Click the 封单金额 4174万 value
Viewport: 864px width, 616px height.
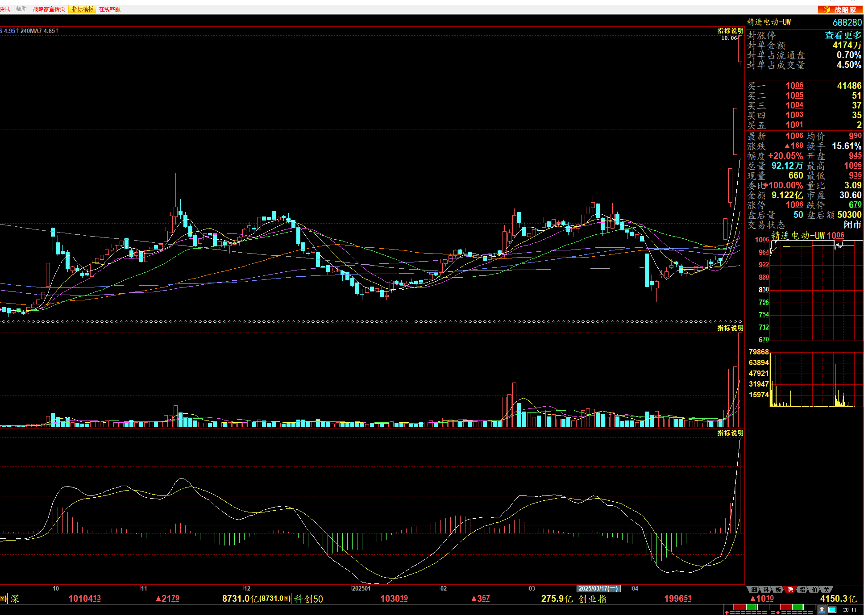[x=847, y=46]
